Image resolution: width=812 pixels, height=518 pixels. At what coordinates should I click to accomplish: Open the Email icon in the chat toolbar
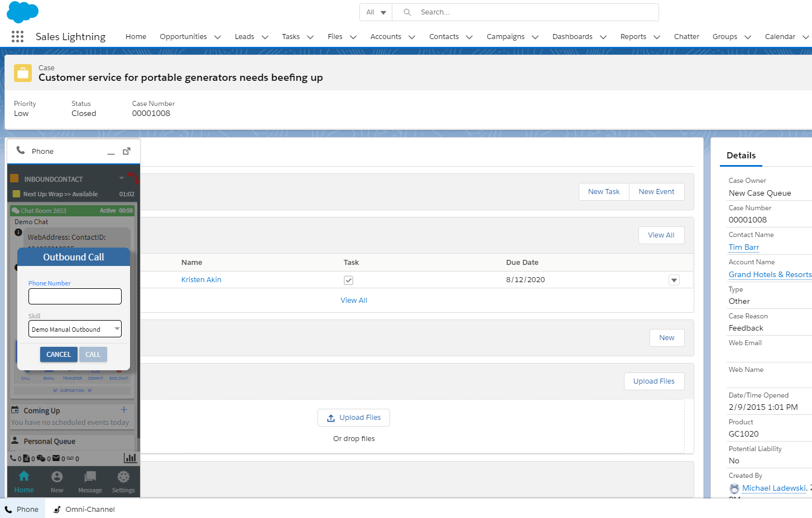[49, 374]
